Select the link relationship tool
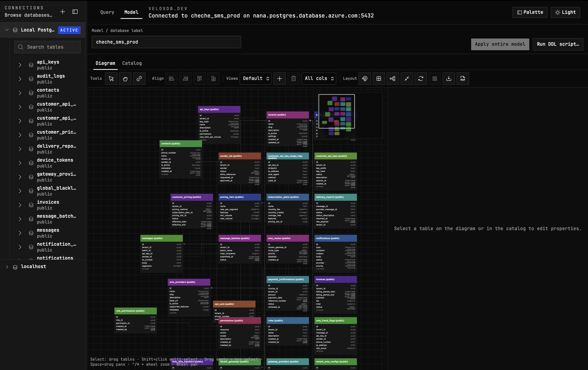The width and height of the screenshot is (588, 370). [139, 79]
